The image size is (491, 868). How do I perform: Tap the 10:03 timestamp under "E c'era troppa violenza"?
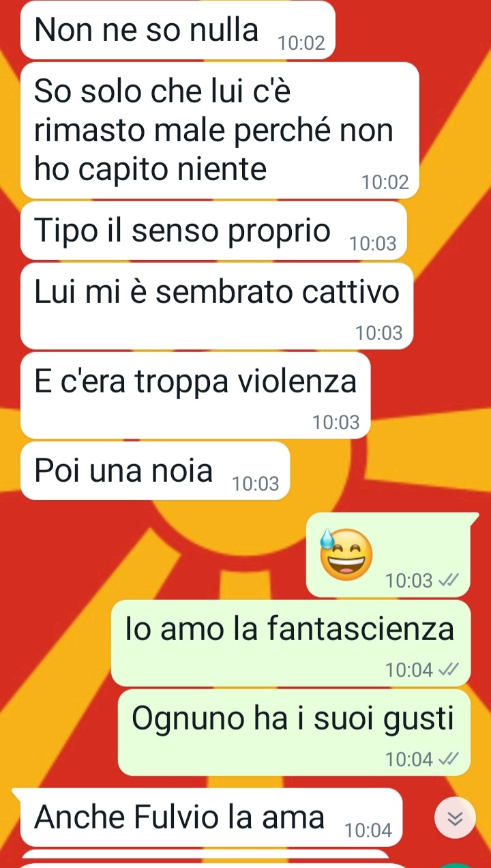[336, 423]
